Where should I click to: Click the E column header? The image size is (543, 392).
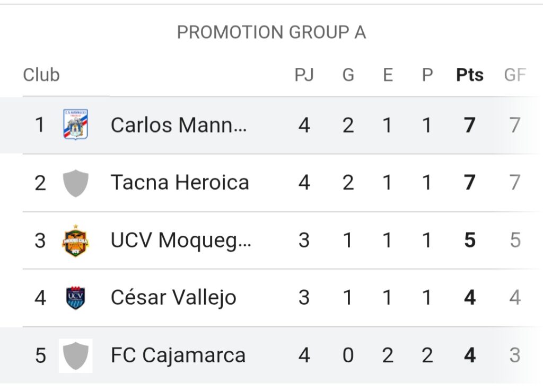click(388, 75)
